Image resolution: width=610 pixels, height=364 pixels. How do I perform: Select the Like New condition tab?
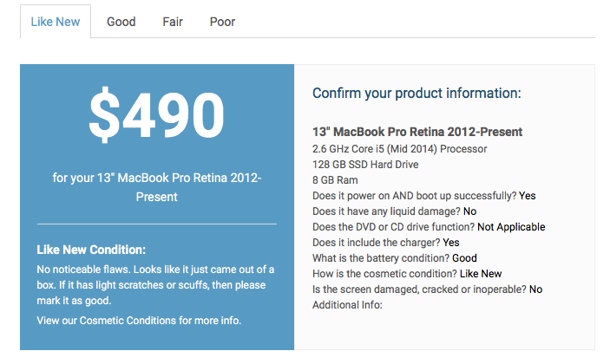[56, 22]
